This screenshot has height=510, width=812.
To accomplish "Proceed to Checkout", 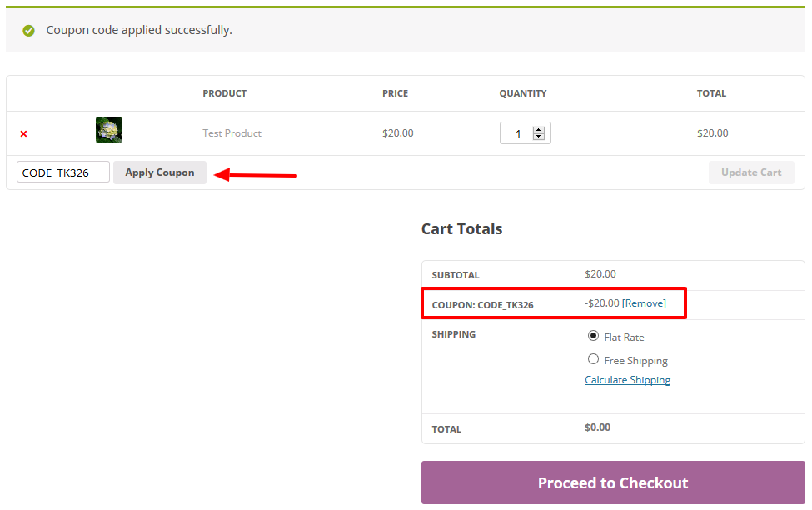I will pos(613,482).
